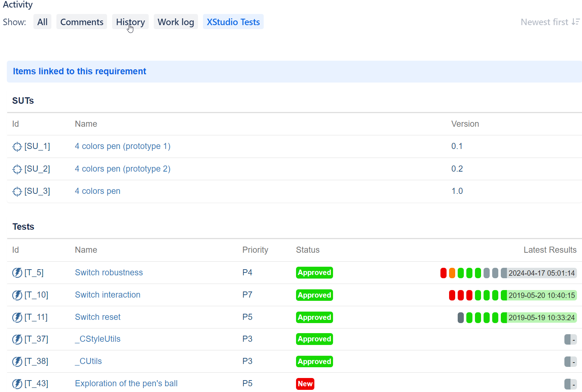This screenshot has height=392, width=582.
Task: Click the first red result of Switch robustness
Action: 443,273
